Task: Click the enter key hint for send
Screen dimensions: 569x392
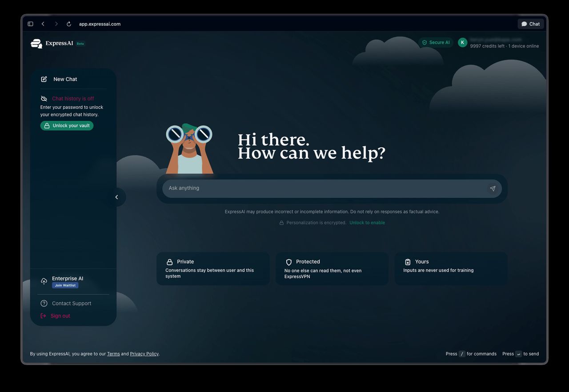Action: [518, 354]
